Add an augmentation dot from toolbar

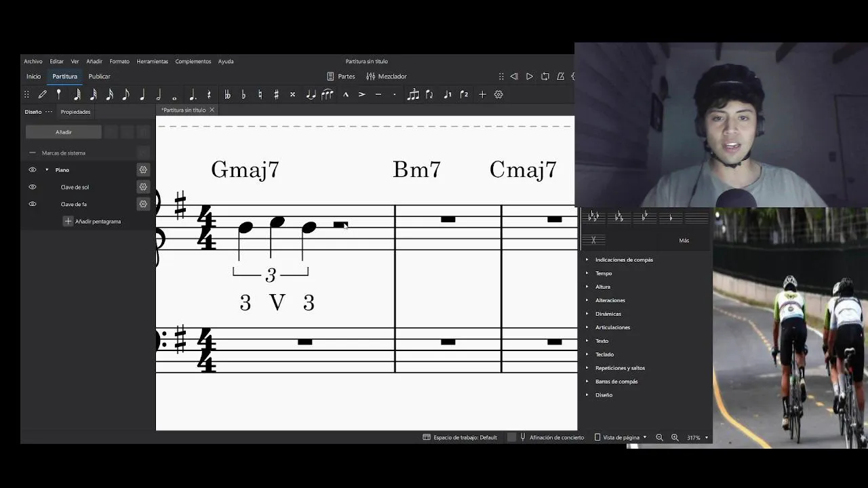pyautogui.click(x=193, y=95)
